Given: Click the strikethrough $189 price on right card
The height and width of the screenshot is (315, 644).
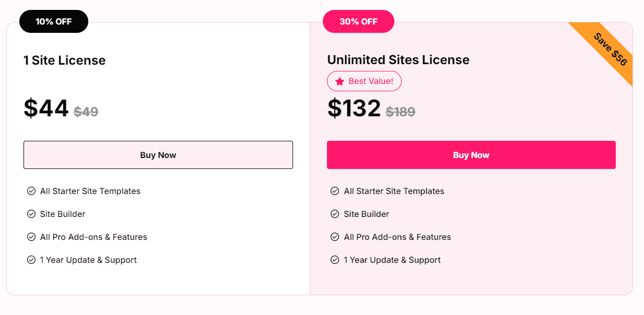Looking at the screenshot, I should click(x=401, y=112).
